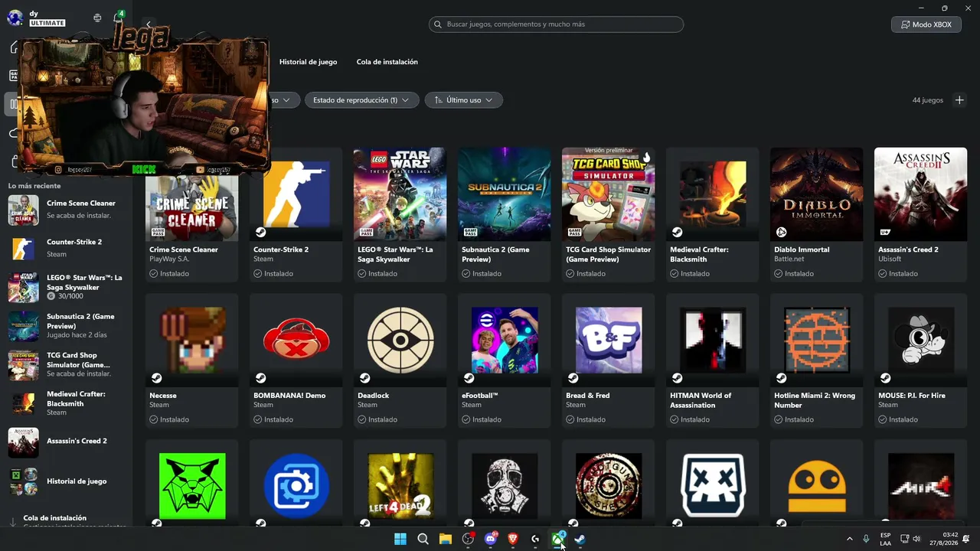
Task: Select Subnautica 2 in the recent list
Action: click(x=67, y=326)
